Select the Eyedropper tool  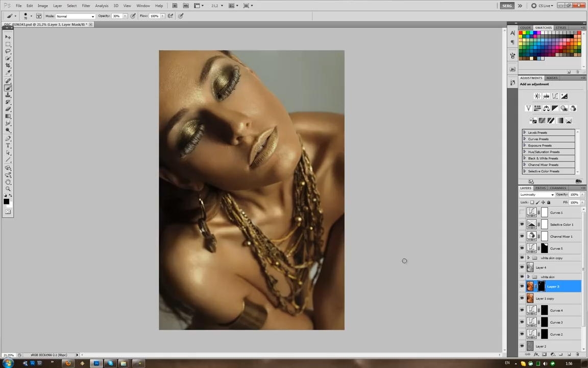coord(8,73)
